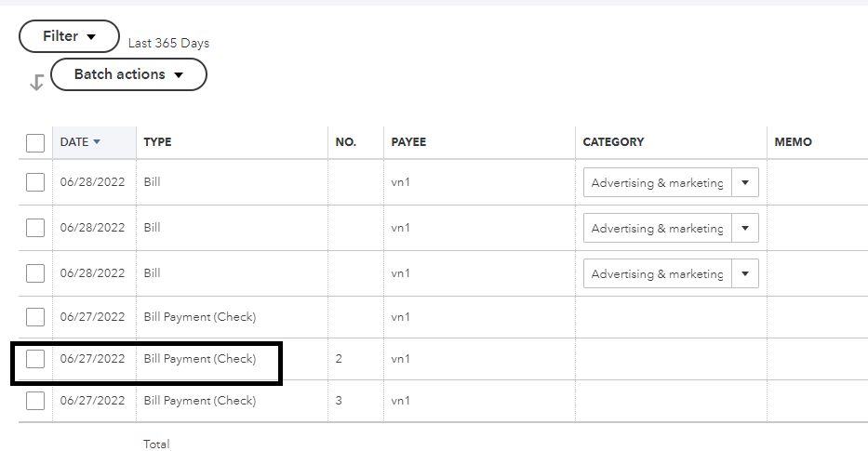Open category dropdown arrow for the first Bill

click(x=745, y=182)
